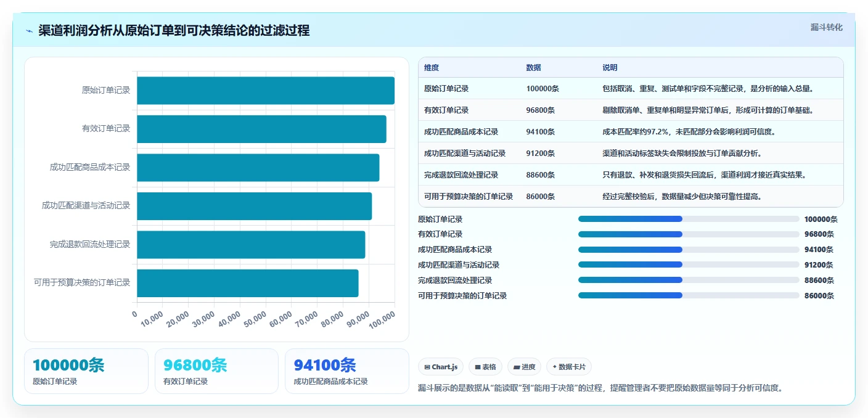Click the 0 x-axis tick label
Screen dimensions: 868x418
[x=135, y=314]
